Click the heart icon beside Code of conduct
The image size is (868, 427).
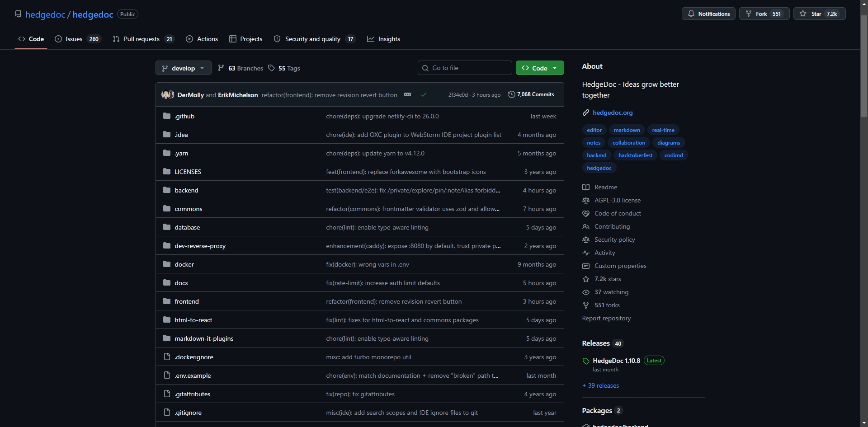point(586,214)
